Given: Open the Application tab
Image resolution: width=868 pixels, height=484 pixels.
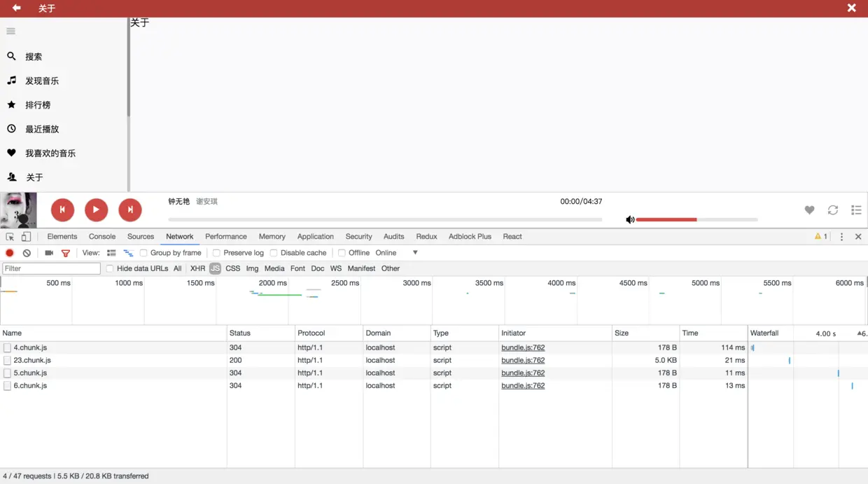Looking at the screenshot, I should tap(316, 237).
